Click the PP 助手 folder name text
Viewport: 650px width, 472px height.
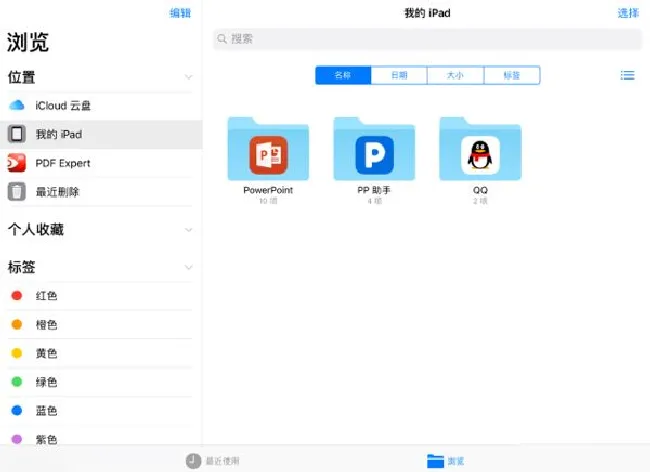point(374,190)
